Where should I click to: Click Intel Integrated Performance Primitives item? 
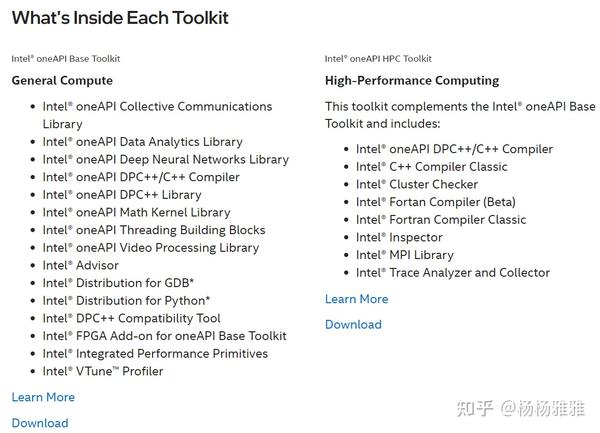pos(155,353)
